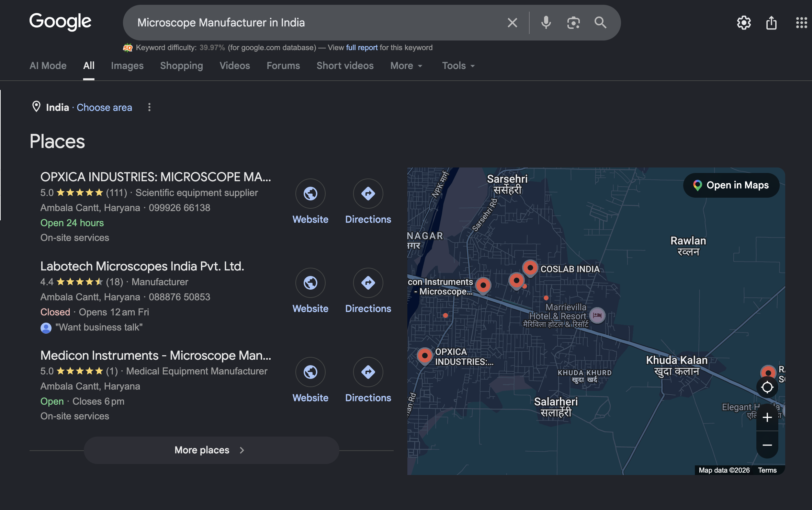Get directions to OPXICA Industries icon
The image size is (812, 510).
(368, 193)
